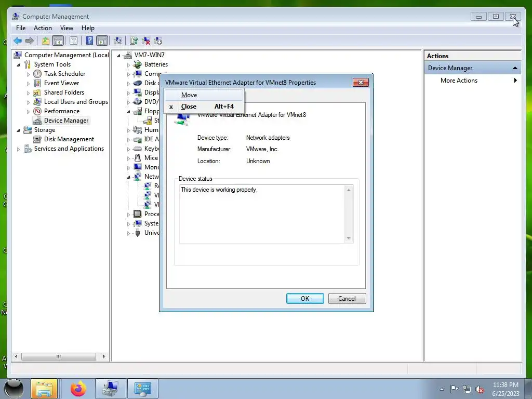Image resolution: width=532 pixels, height=399 pixels.
Task: Click Scan for hardware changes icon
Action: coord(118,41)
